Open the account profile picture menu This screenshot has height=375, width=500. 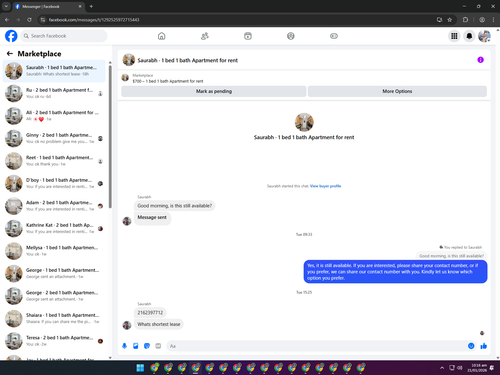[x=484, y=36]
